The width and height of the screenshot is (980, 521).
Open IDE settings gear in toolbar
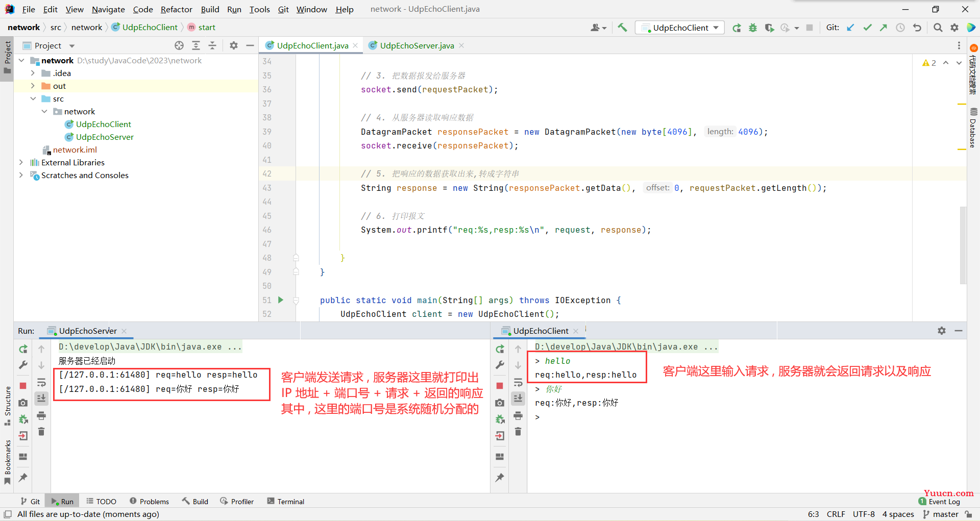pyautogui.click(x=954, y=28)
